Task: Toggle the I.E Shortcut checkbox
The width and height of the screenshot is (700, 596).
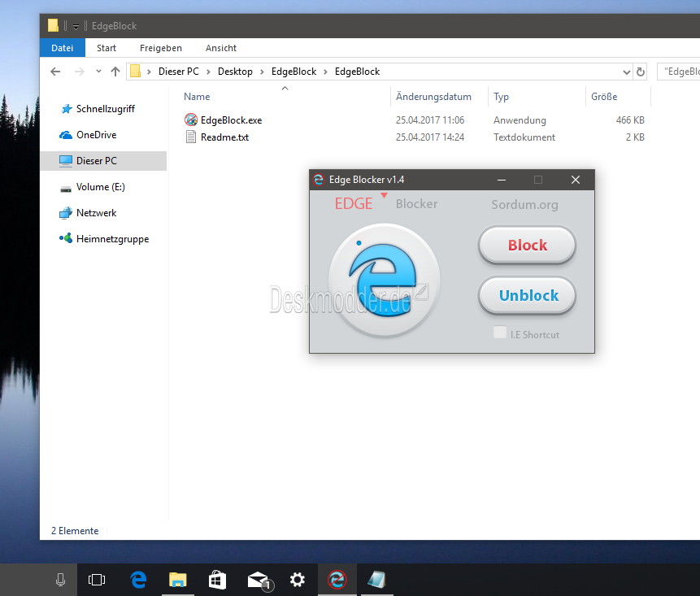Action: (x=499, y=333)
